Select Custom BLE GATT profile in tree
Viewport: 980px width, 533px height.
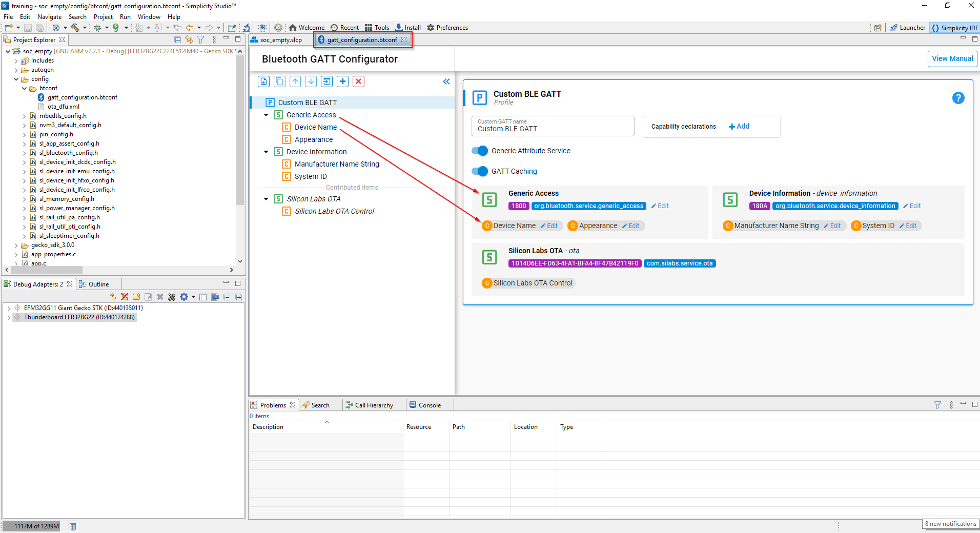pyautogui.click(x=307, y=102)
